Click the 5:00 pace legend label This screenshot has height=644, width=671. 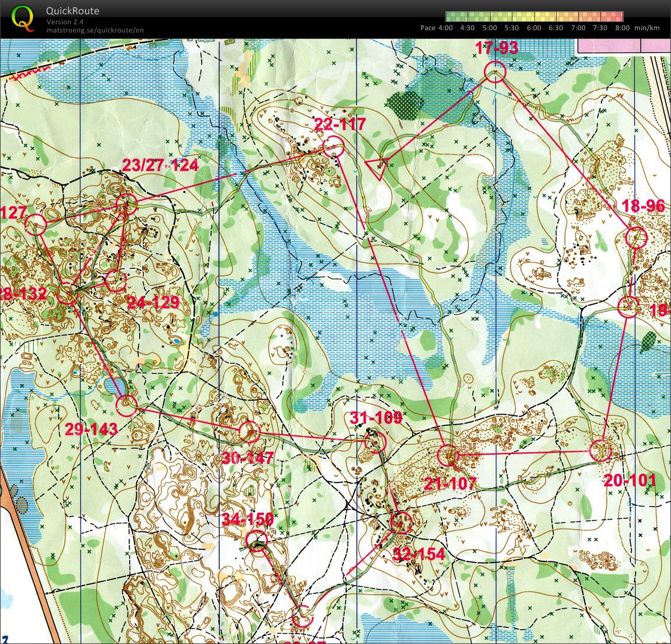point(489,28)
